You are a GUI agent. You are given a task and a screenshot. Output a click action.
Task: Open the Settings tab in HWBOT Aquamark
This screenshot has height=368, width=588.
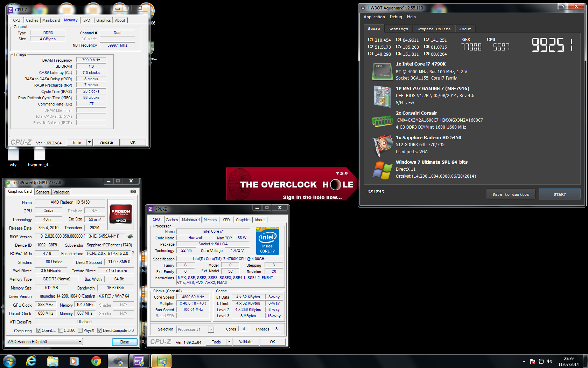pyautogui.click(x=398, y=29)
